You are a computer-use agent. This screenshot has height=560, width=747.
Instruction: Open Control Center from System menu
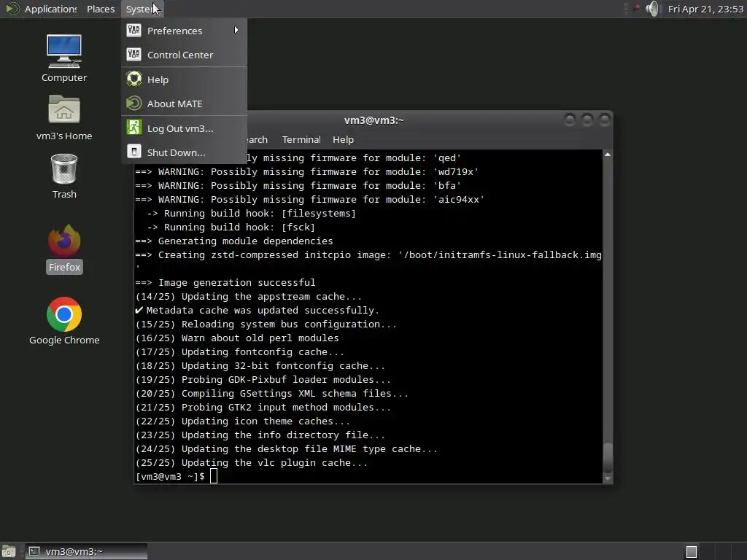coord(185,55)
